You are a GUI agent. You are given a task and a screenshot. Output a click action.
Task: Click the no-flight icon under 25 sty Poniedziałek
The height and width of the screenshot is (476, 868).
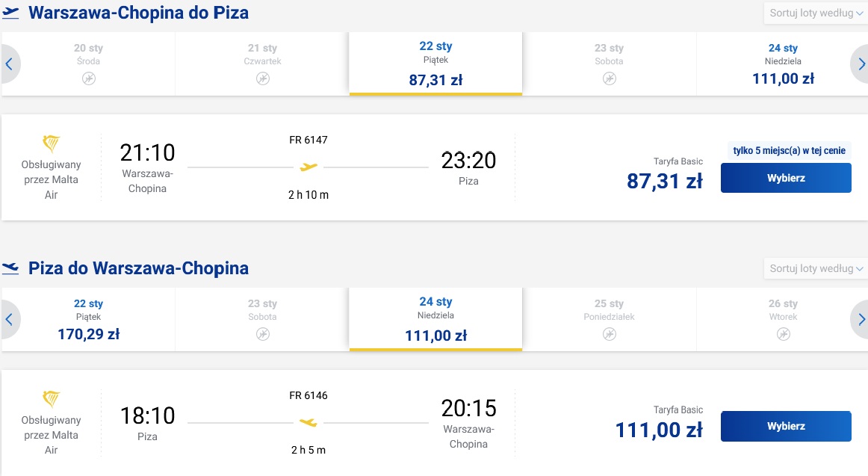609,334
